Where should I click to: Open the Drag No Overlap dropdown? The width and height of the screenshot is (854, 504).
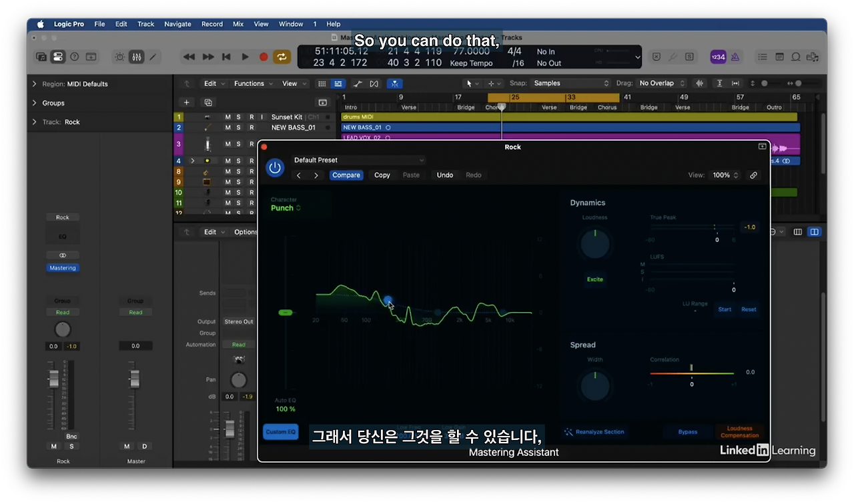click(x=661, y=83)
